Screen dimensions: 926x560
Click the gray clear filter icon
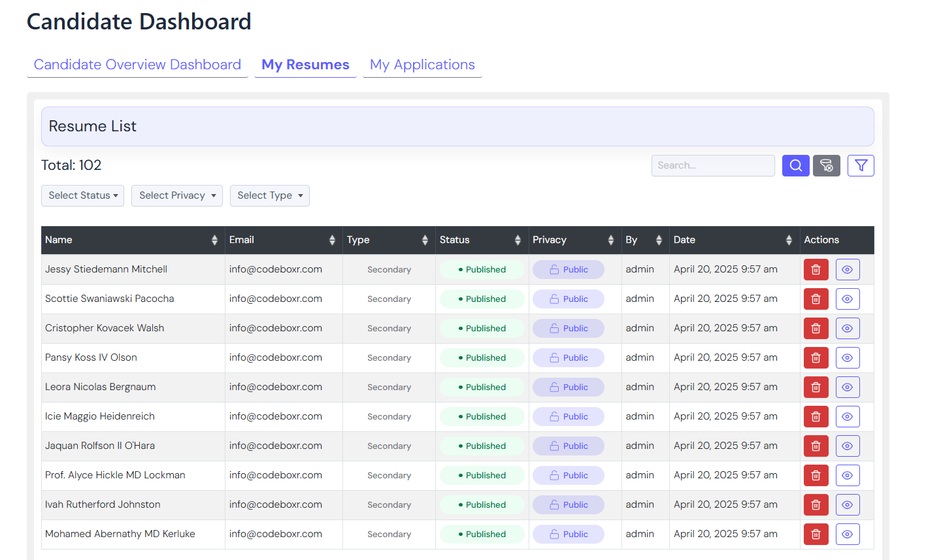pyautogui.click(x=826, y=165)
